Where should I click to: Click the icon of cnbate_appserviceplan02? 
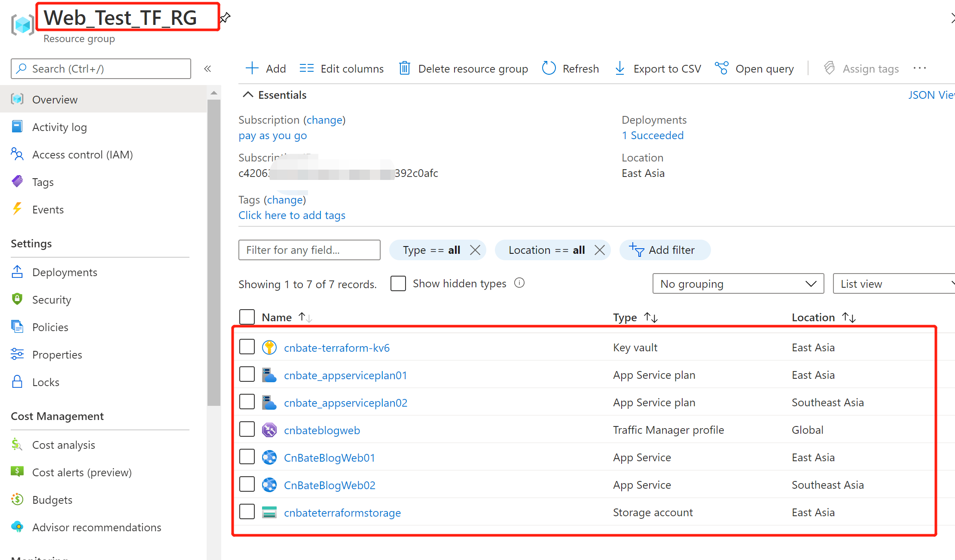coord(269,402)
